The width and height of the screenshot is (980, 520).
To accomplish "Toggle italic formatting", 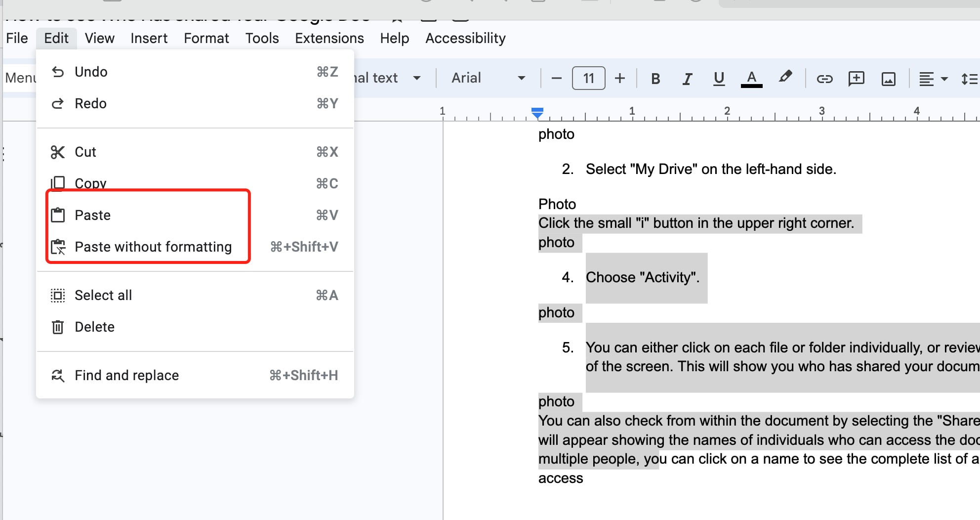I will tap(687, 79).
